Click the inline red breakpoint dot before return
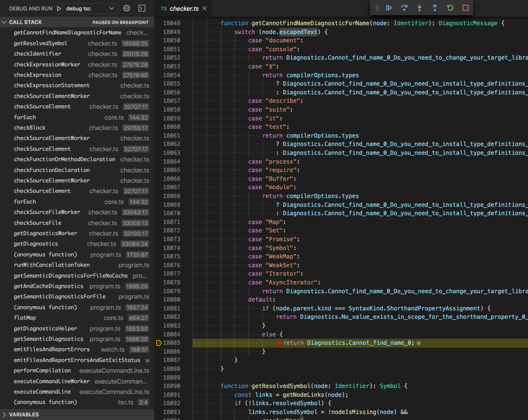 pyautogui.click(x=279, y=343)
